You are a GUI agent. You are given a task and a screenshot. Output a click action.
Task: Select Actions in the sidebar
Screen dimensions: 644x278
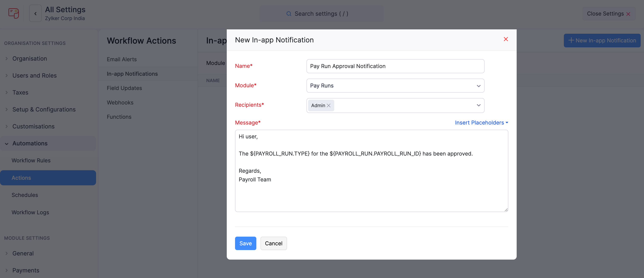point(48,178)
